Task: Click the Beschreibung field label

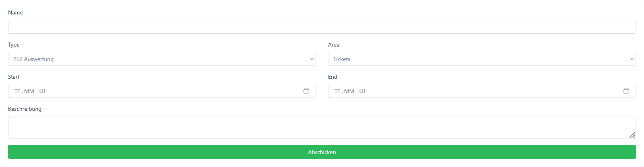Action: click(x=25, y=109)
